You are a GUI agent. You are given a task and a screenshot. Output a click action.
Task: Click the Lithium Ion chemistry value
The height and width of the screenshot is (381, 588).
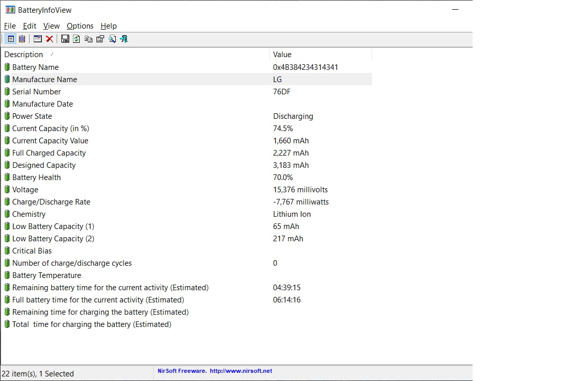292,214
